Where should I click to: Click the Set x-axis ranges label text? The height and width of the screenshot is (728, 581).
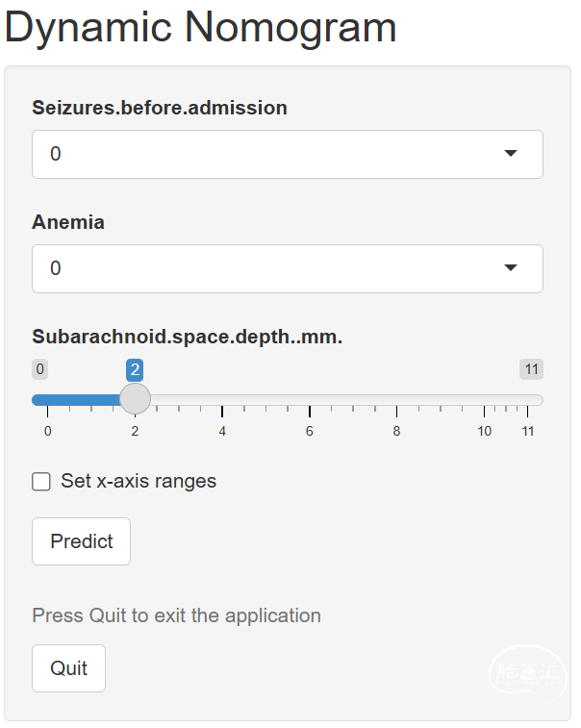click(139, 481)
